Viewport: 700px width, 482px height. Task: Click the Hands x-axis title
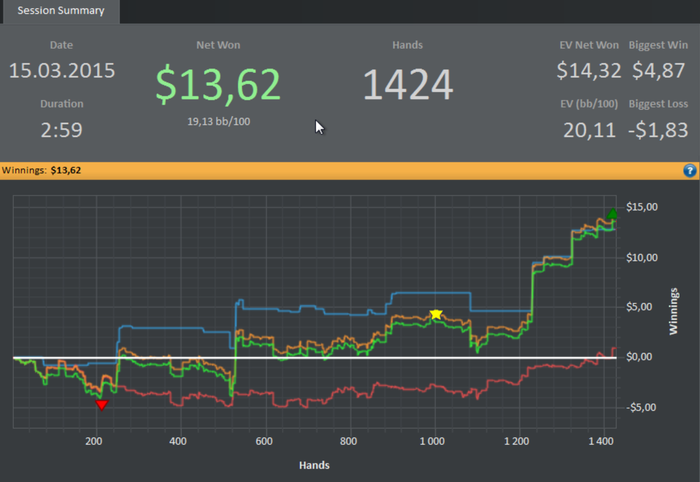pos(314,465)
